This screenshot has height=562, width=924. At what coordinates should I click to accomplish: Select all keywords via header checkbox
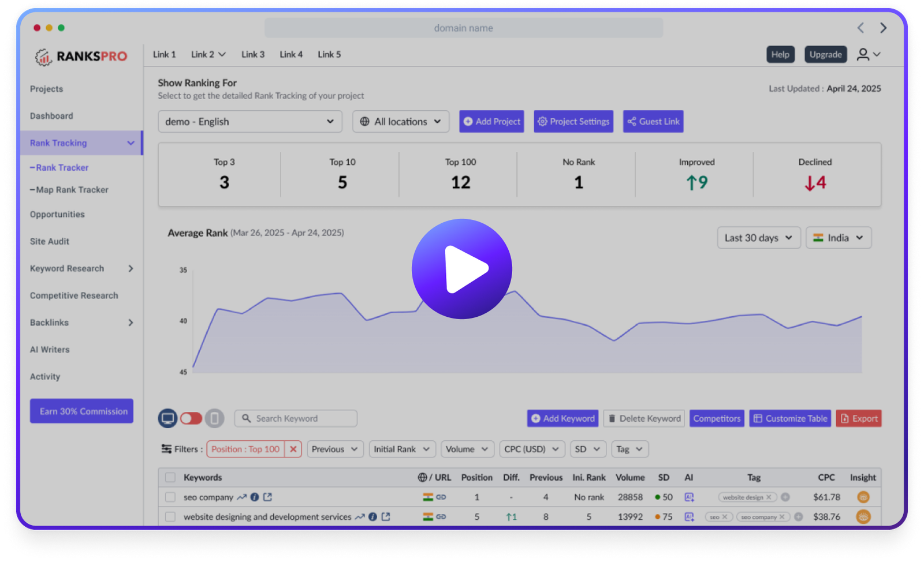click(x=170, y=477)
